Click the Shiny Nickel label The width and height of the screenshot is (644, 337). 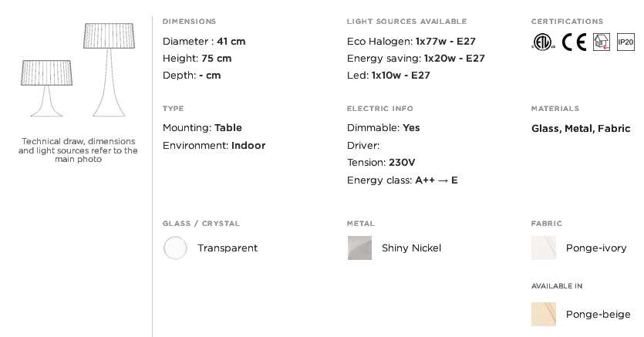point(412,248)
